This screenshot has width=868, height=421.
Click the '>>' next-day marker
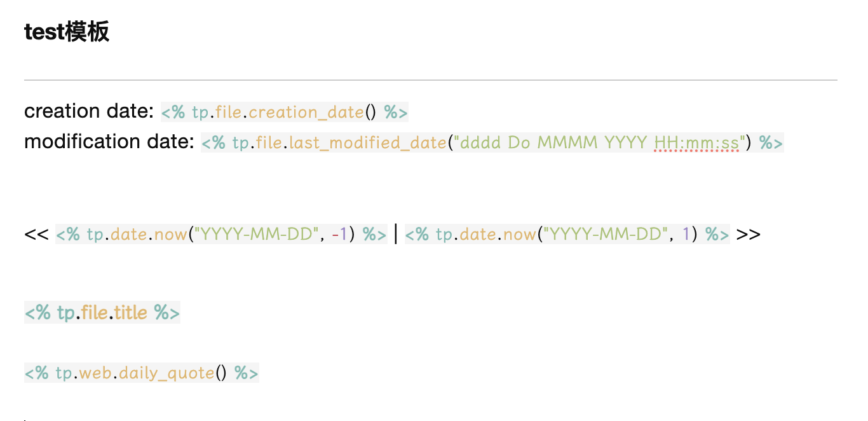point(749,235)
